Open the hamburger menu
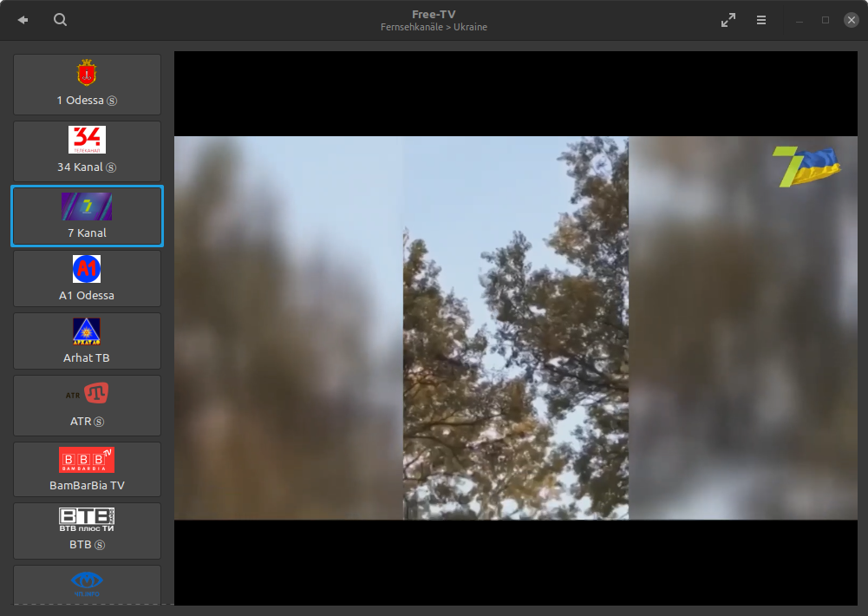This screenshot has height=616, width=868. coord(761,20)
